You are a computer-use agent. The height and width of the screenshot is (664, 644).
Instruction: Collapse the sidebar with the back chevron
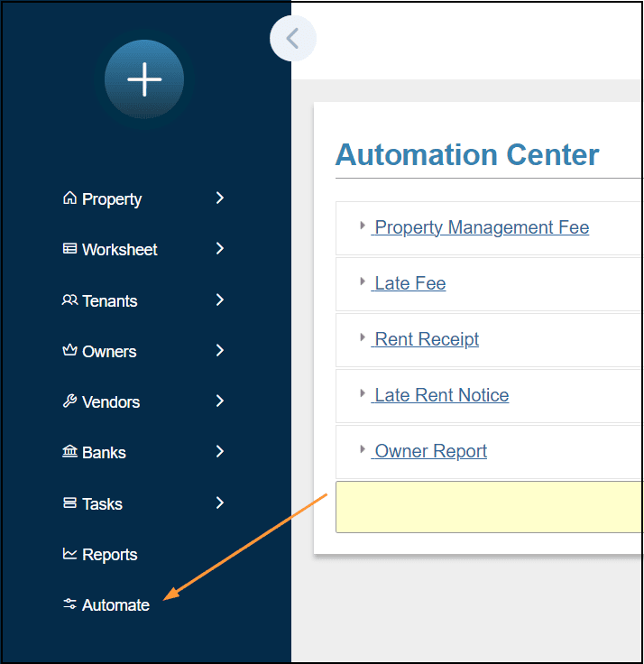point(292,39)
